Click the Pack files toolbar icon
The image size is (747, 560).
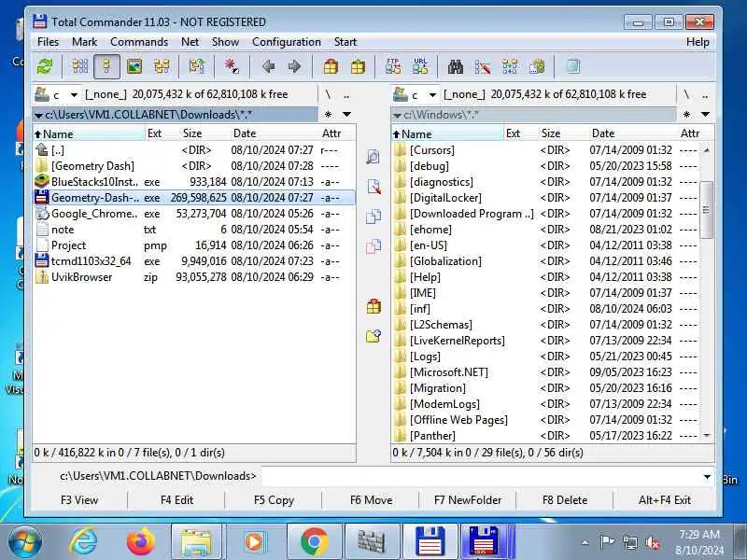[331, 66]
